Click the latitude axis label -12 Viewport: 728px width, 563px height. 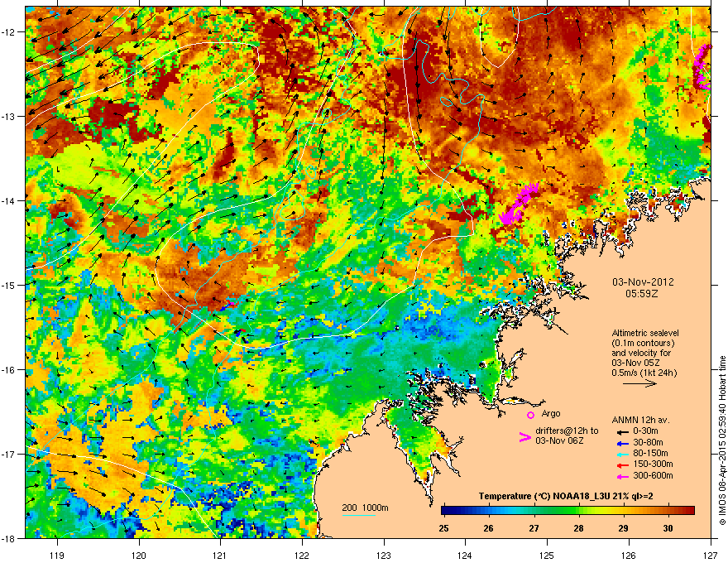coord(8,32)
